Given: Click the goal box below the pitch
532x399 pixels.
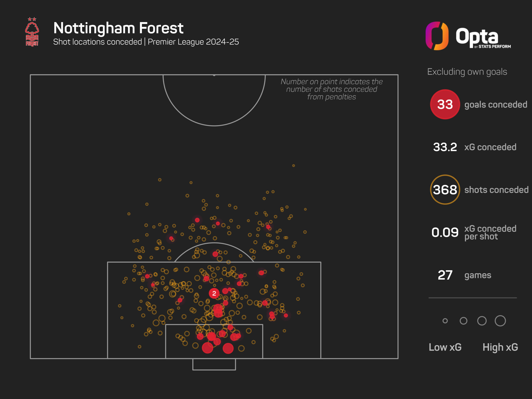Looking at the screenshot, I should (214, 364).
